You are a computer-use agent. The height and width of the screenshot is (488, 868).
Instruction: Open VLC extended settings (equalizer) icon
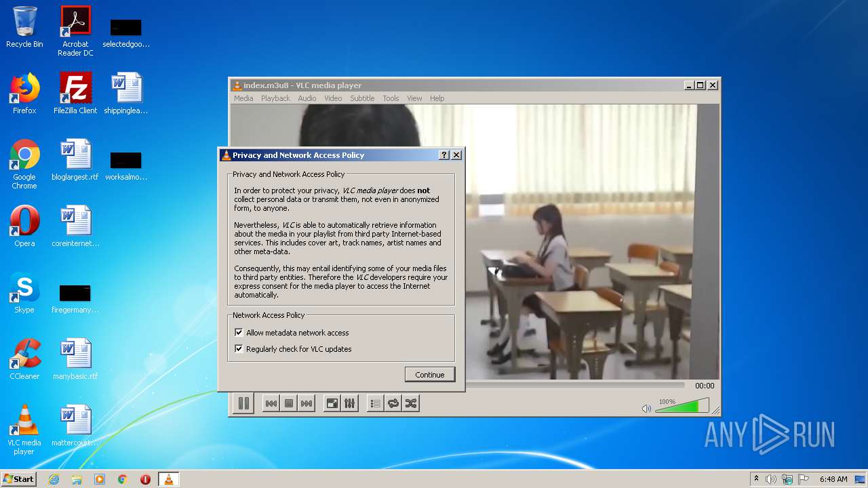pyautogui.click(x=349, y=403)
